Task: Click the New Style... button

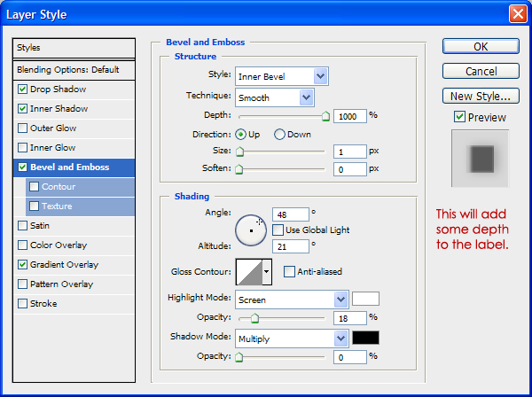Action: coord(481,96)
